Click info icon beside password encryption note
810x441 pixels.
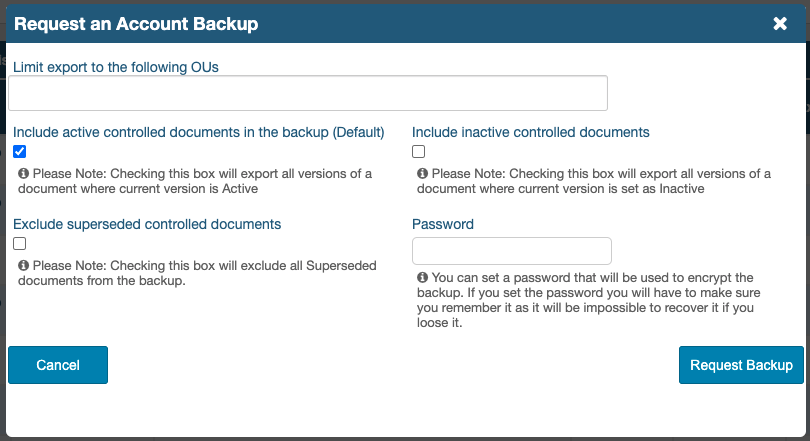[423, 277]
